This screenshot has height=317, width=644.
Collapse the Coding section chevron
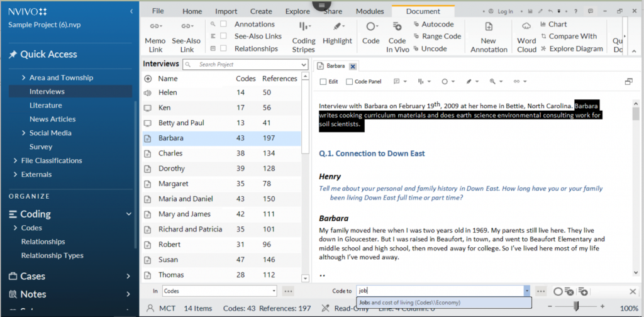pos(128,214)
